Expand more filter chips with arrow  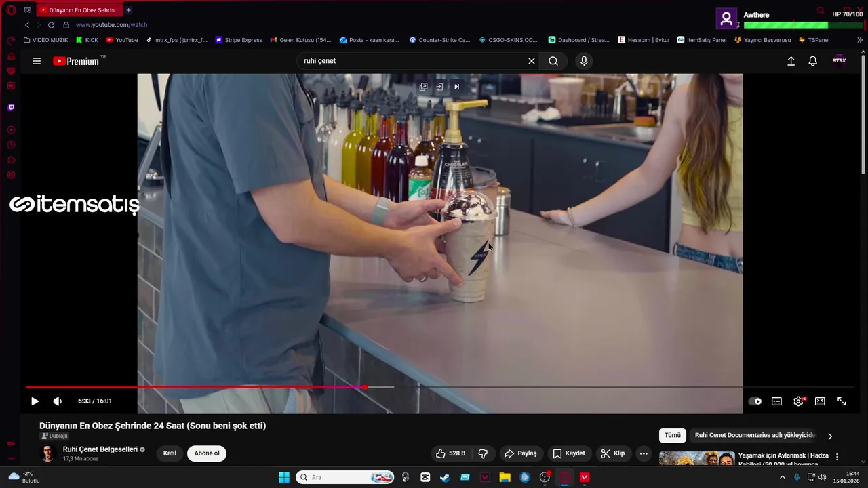pyautogui.click(x=830, y=436)
